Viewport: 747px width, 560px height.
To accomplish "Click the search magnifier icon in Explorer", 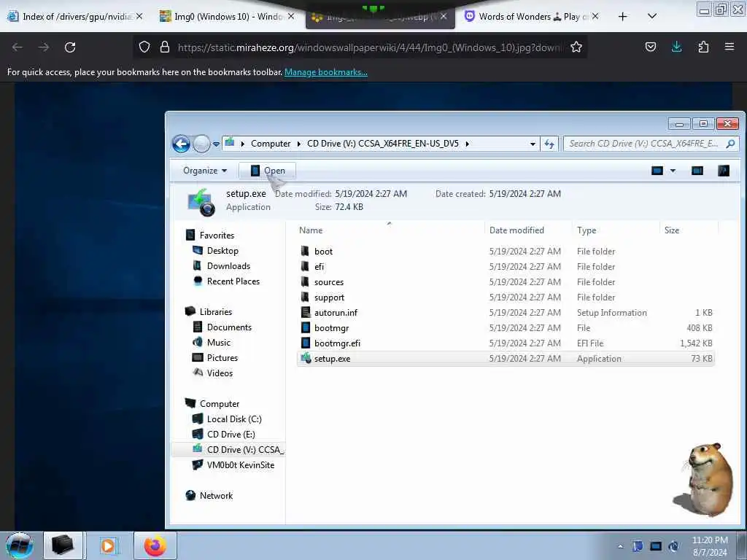I will 730,144.
